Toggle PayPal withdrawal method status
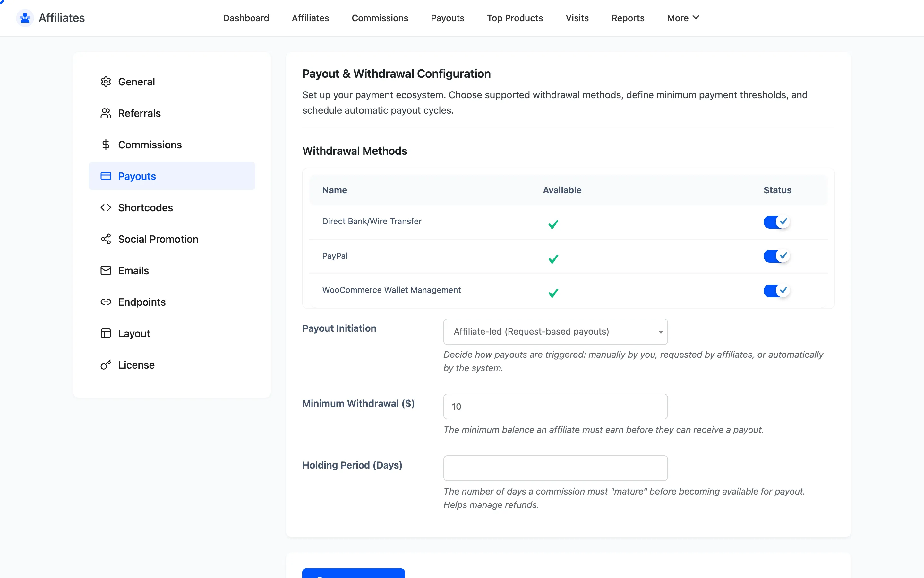The width and height of the screenshot is (924, 578). pyautogui.click(x=776, y=256)
